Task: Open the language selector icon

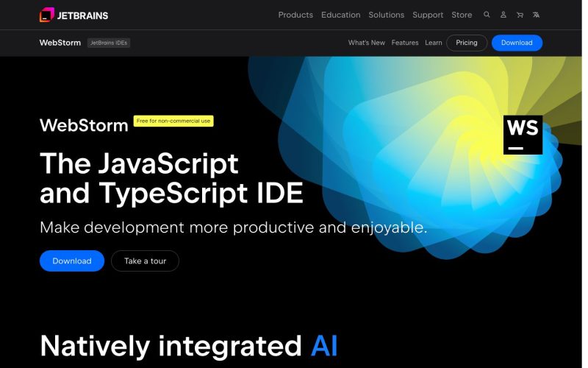Action: pyautogui.click(x=537, y=15)
